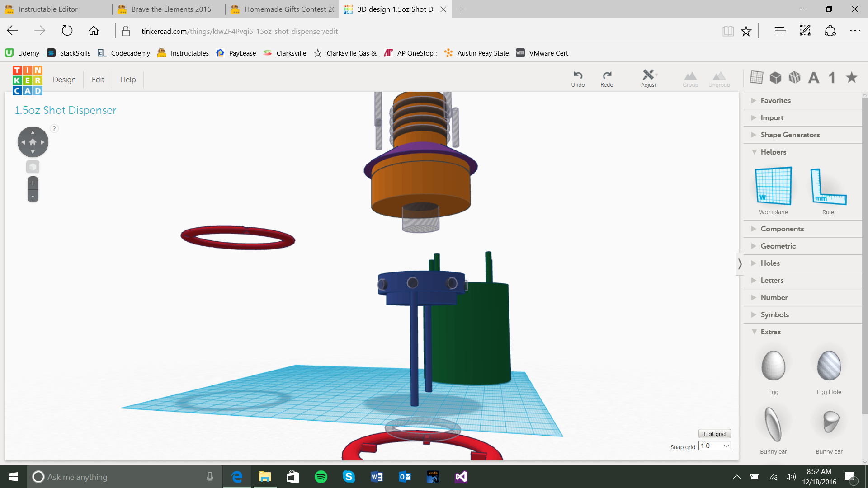The height and width of the screenshot is (488, 868).
Task: Show the Favorites star category icon
Action: pos(851,78)
